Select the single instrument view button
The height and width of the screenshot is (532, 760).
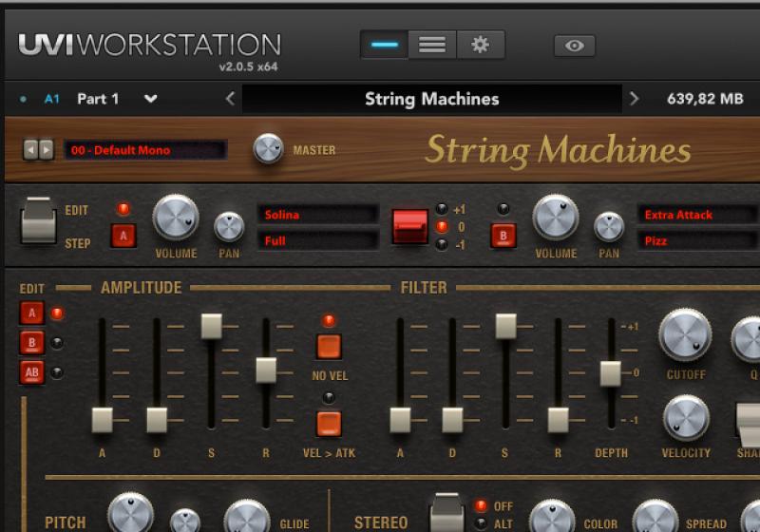pos(384,45)
